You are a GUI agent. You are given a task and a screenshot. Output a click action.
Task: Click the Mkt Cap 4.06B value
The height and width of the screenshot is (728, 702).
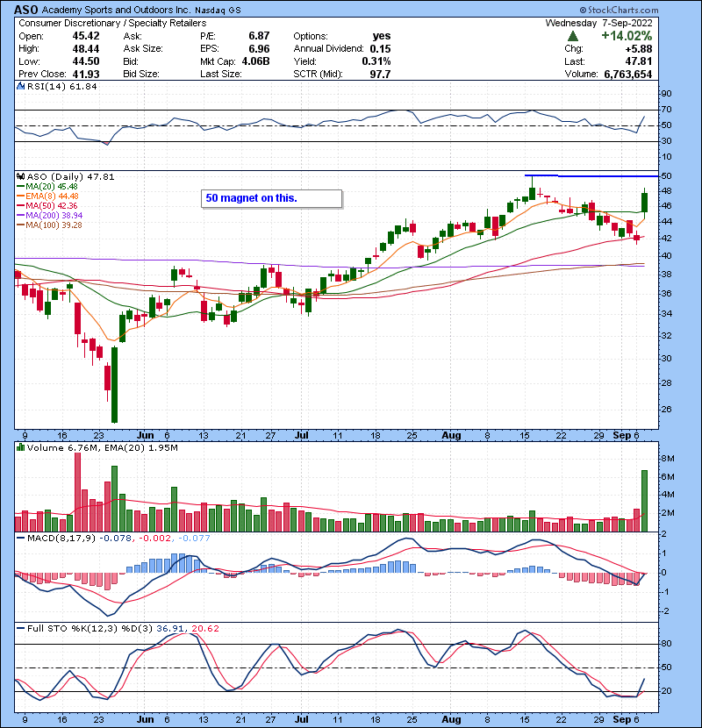click(255, 61)
